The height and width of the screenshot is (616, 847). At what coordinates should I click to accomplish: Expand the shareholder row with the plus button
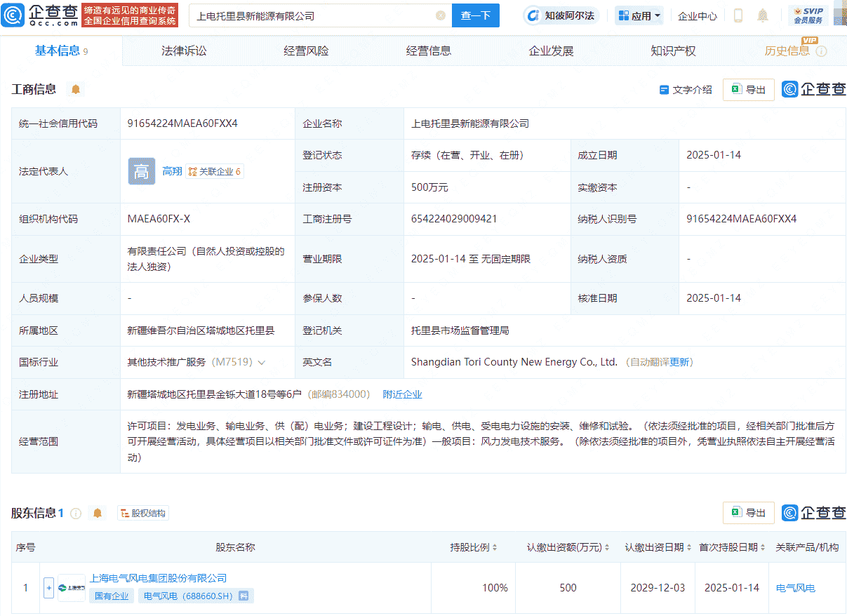click(x=48, y=588)
